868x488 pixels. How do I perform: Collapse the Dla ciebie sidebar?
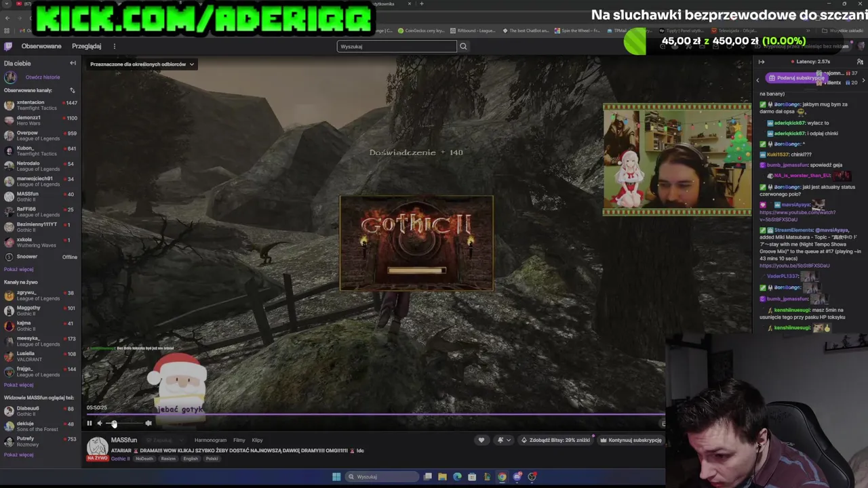click(x=73, y=63)
